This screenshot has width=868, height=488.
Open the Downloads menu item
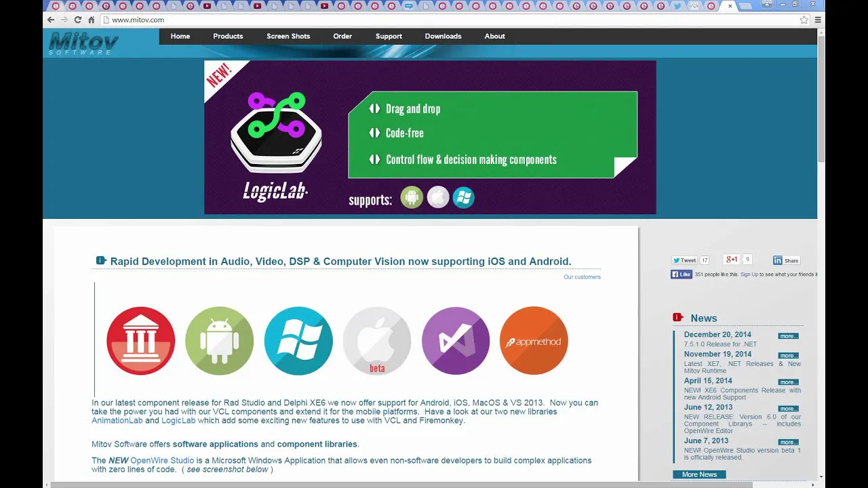443,37
